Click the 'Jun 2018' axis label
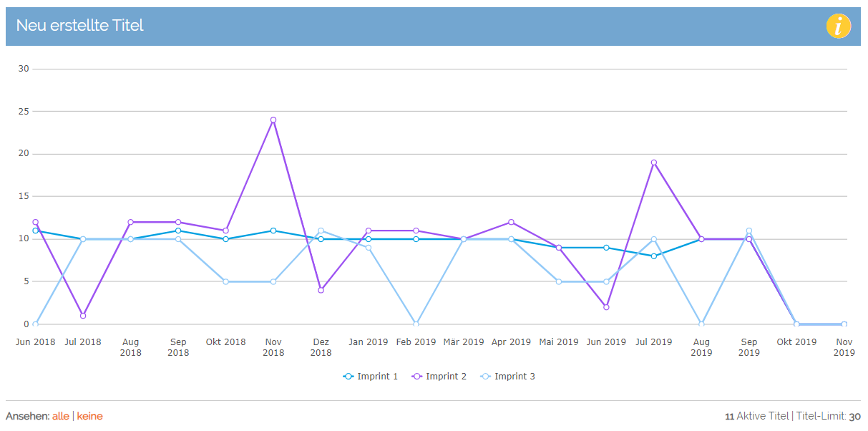The image size is (868, 431). click(35, 342)
